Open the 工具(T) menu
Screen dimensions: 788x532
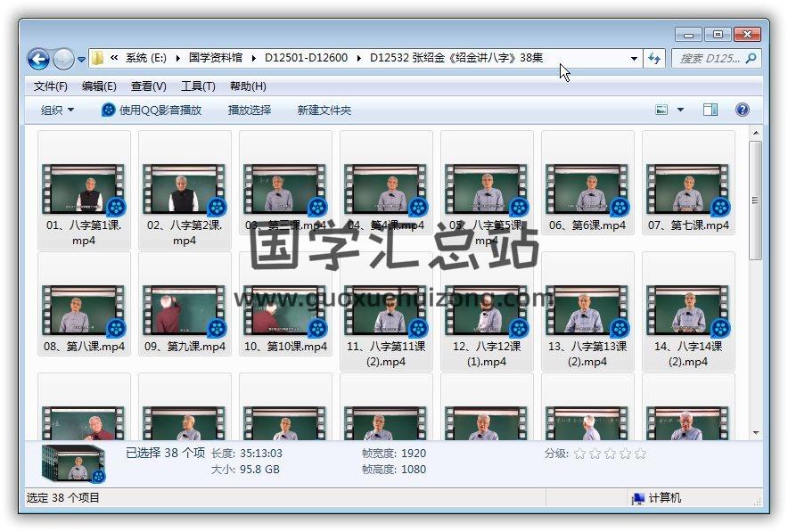point(198,86)
